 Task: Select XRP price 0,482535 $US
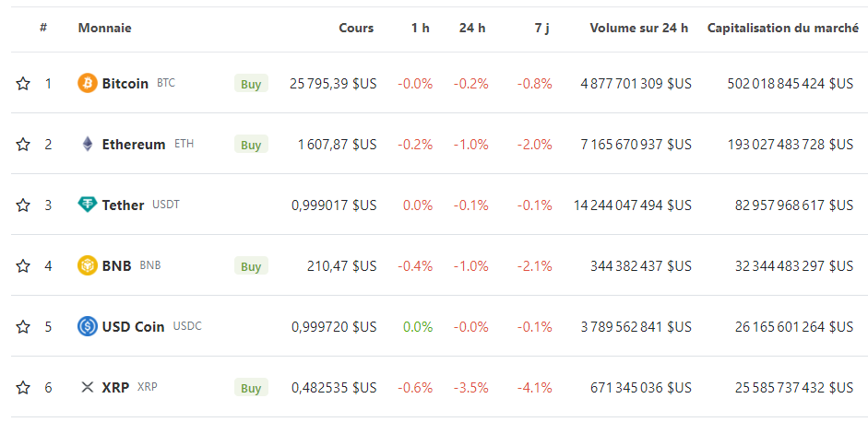point(334,388)
